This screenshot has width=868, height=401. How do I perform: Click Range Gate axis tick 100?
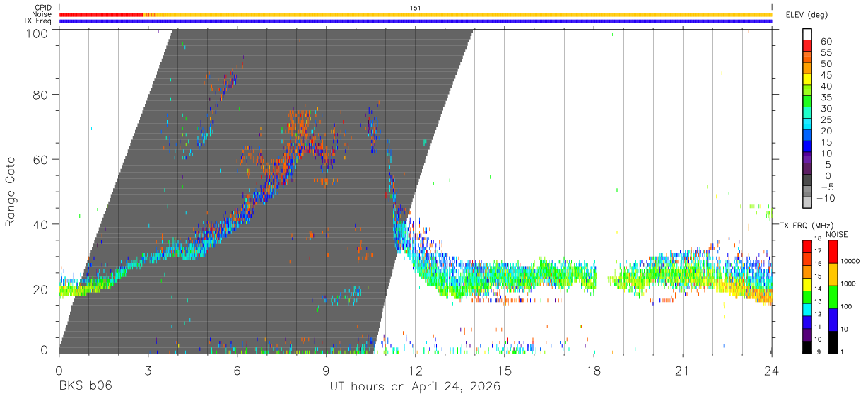[x=38, y=33]
